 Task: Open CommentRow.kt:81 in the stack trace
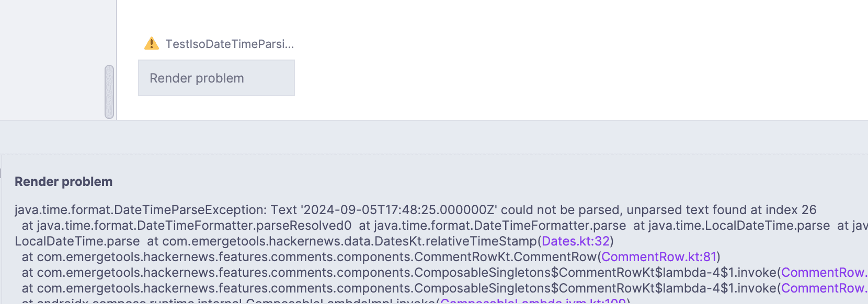click(x=660, y=256)
